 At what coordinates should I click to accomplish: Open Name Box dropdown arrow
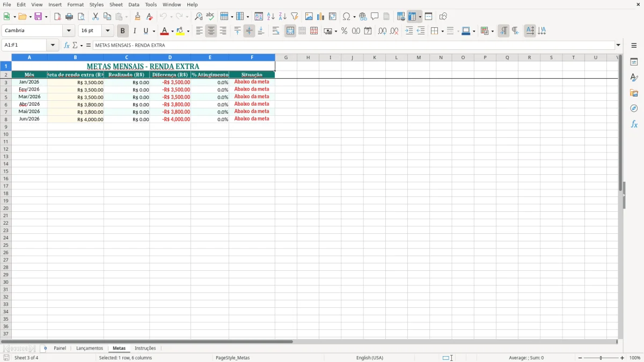(x=52, y=46)
